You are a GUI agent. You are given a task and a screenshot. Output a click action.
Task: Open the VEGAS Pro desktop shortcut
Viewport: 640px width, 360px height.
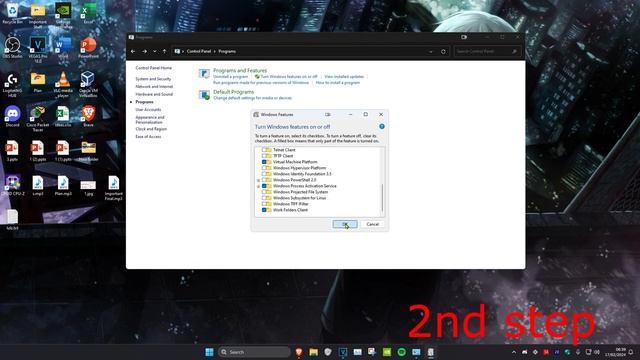tap(38, 49)
